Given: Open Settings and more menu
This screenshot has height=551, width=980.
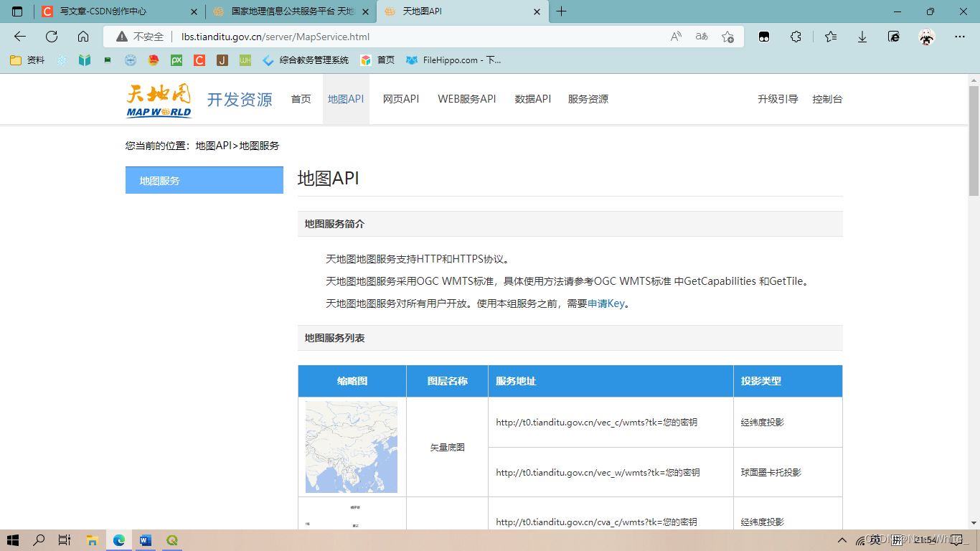Looking at the screenshot, I should coord(960,37).
